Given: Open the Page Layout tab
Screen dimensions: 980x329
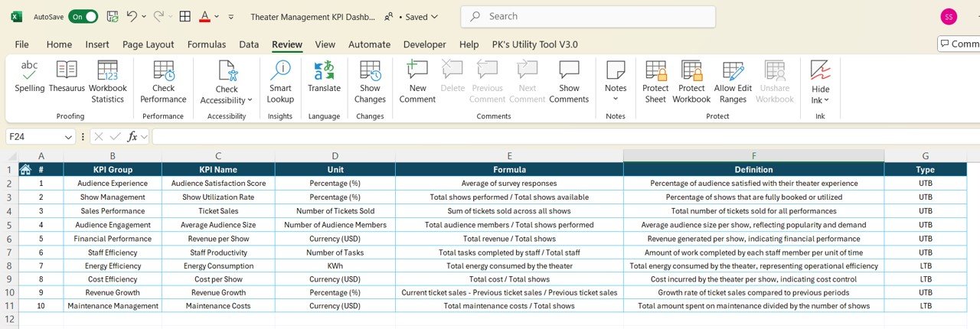Looking at the screenshot, I should coord(149,44).
